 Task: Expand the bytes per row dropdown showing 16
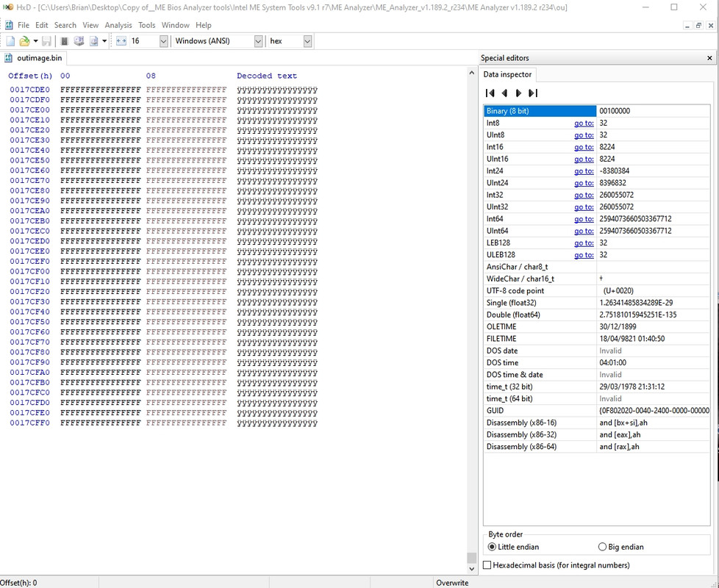click(164, 41)
